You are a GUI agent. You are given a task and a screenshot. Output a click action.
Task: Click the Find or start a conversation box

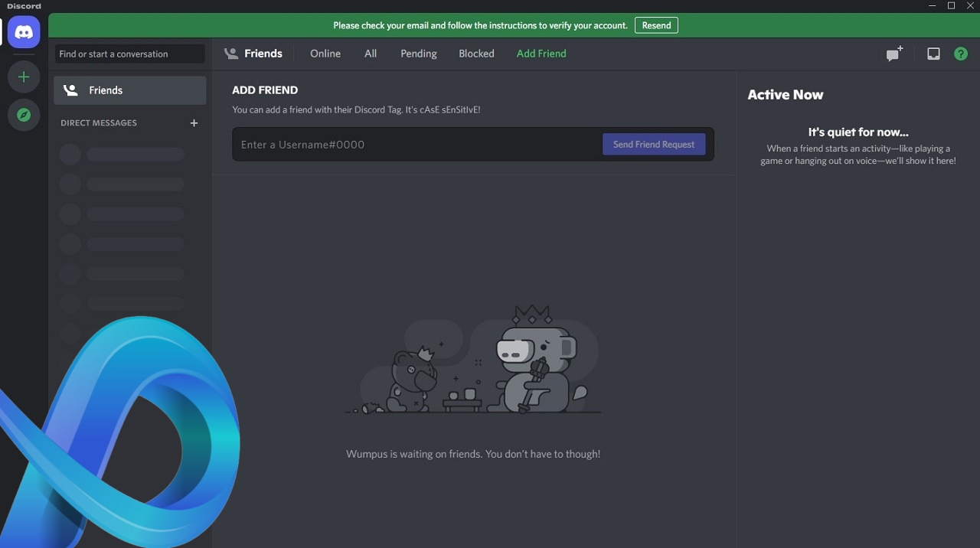click(129, 54)
